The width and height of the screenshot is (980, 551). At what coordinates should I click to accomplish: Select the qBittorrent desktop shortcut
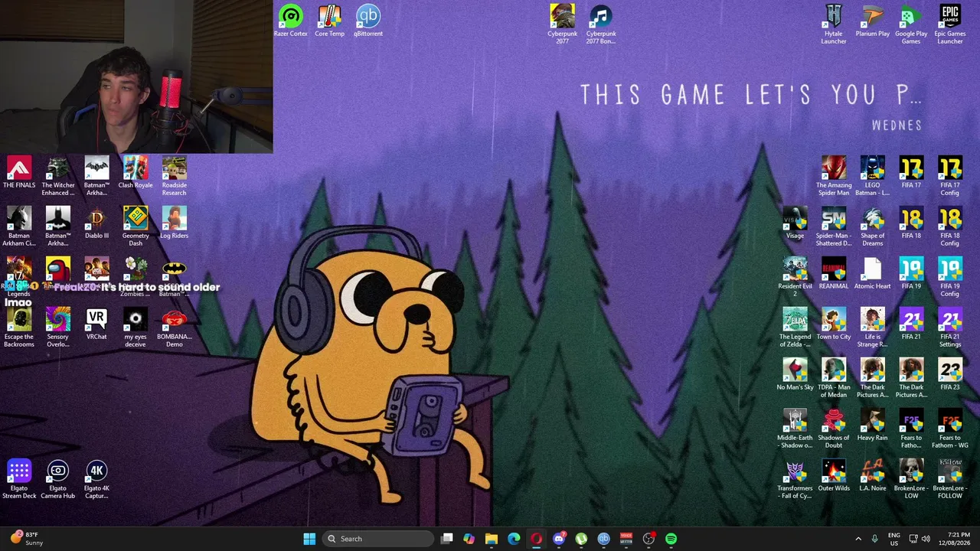(x=368, y=21)
